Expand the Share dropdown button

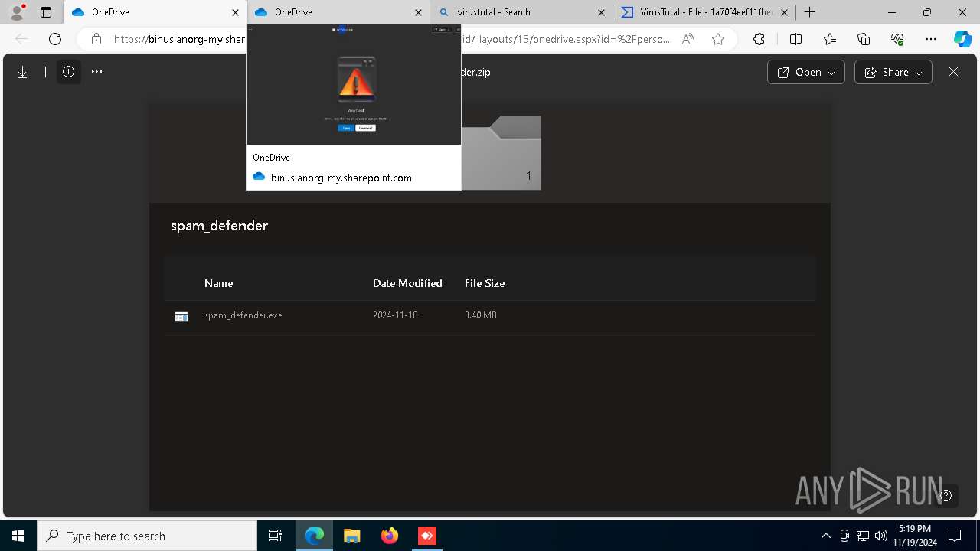(893, 72)
